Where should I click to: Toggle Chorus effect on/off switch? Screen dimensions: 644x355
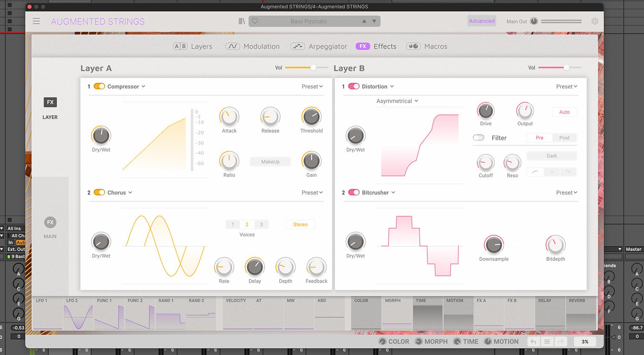point(99,193)
